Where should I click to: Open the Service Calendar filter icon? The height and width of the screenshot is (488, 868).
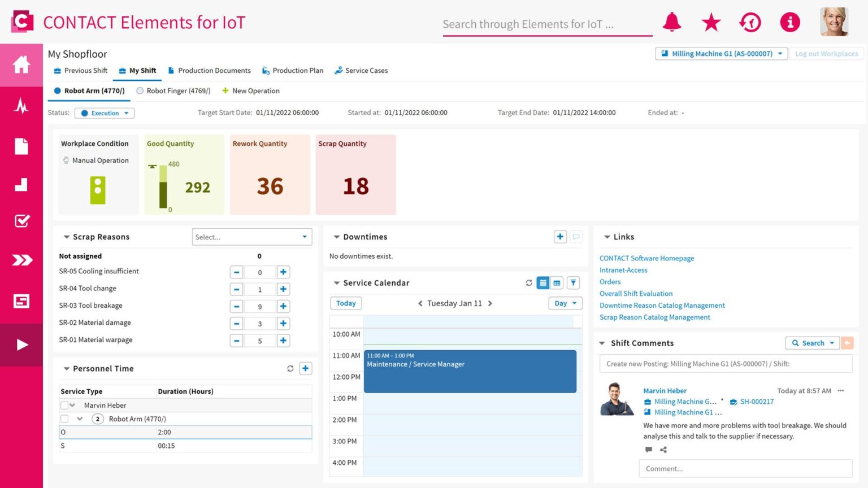pyautogui.click(x=573, y=282)
